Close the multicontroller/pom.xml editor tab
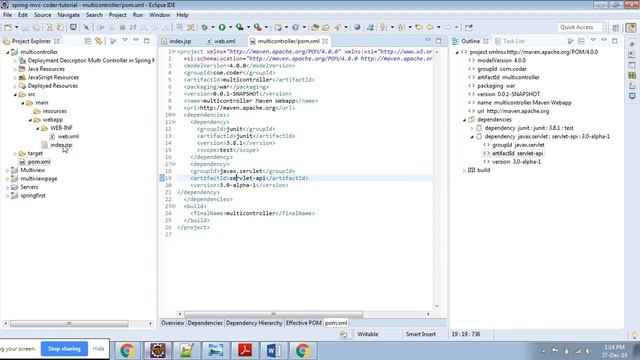640x360 pixels. point(325,41)
